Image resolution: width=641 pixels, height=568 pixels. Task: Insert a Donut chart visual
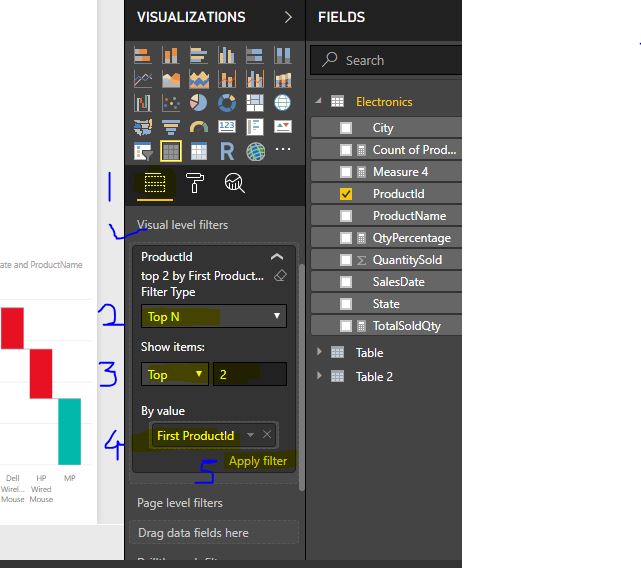tap(226, 103)
